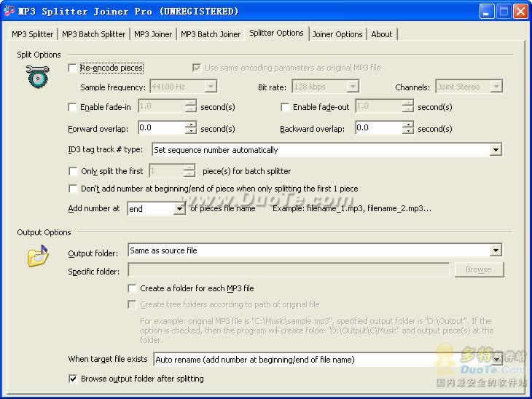Check Enable fade-out option
Image resolution: width=532 pixels, height=399 pixels.
(x=285, y=107)
